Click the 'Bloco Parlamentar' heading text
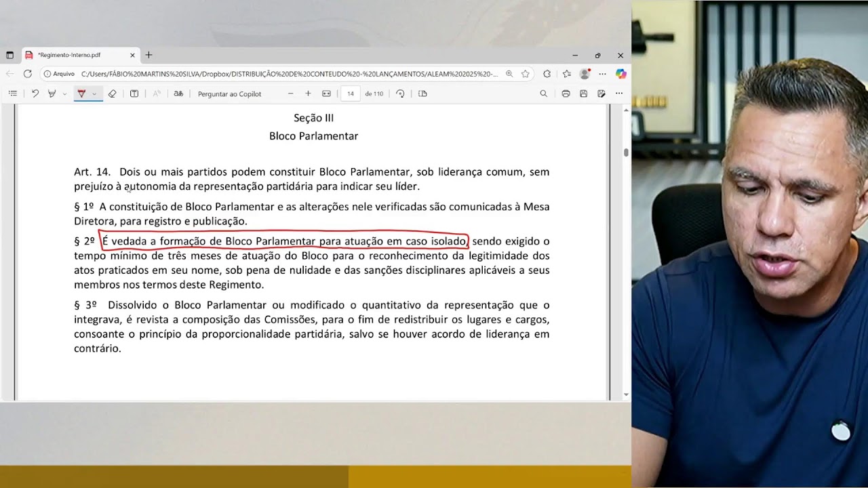Screen dimensions: 868x488 point(314,136)
